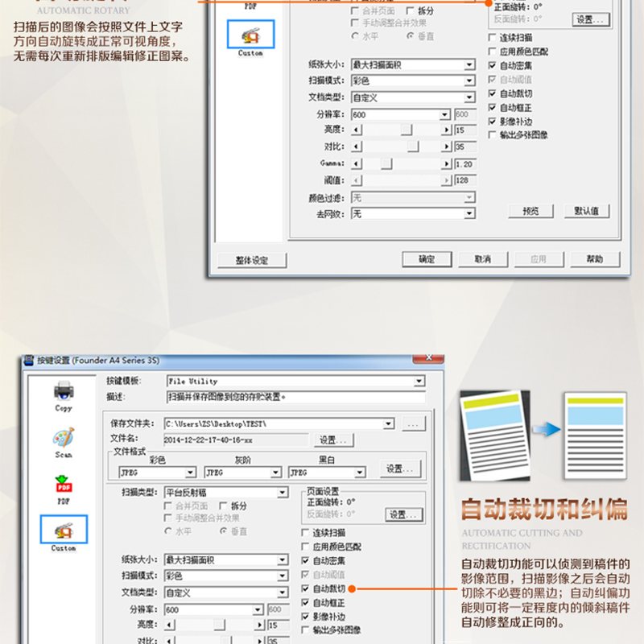
Task: Click the 按键设置 title bar icon
Action: pyautogui.click(x=29, y=360)
